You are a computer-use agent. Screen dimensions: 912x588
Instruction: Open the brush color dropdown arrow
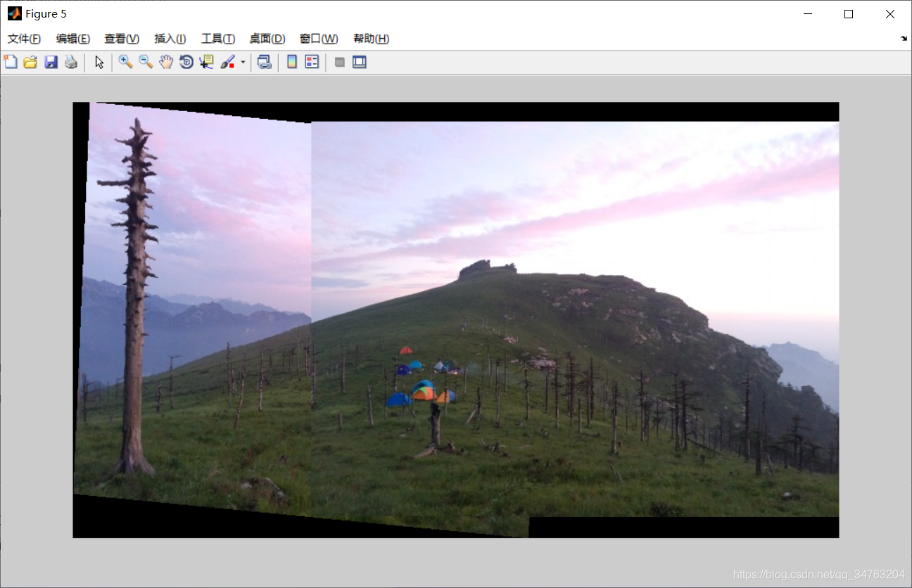pyautogui.click(x=243, y=62)
